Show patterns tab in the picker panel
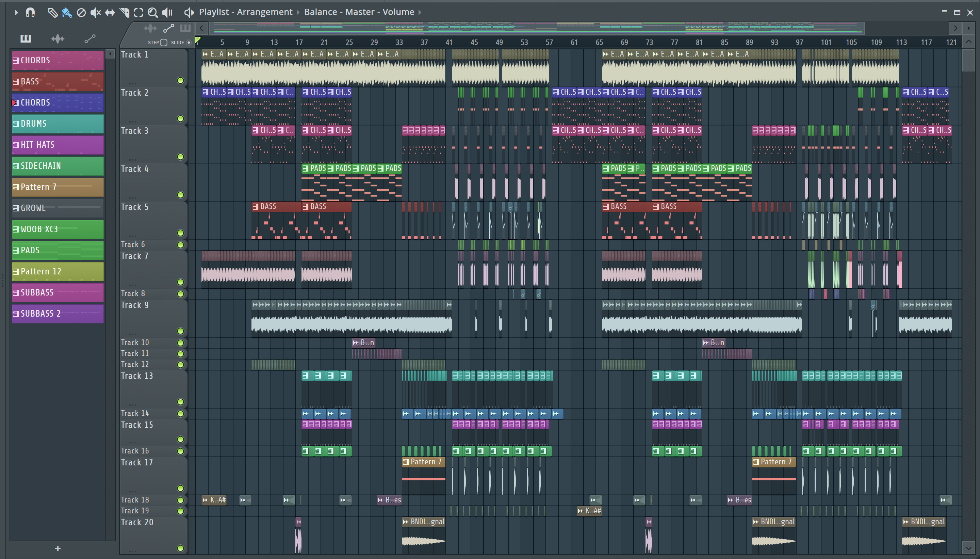 point(26,38)
